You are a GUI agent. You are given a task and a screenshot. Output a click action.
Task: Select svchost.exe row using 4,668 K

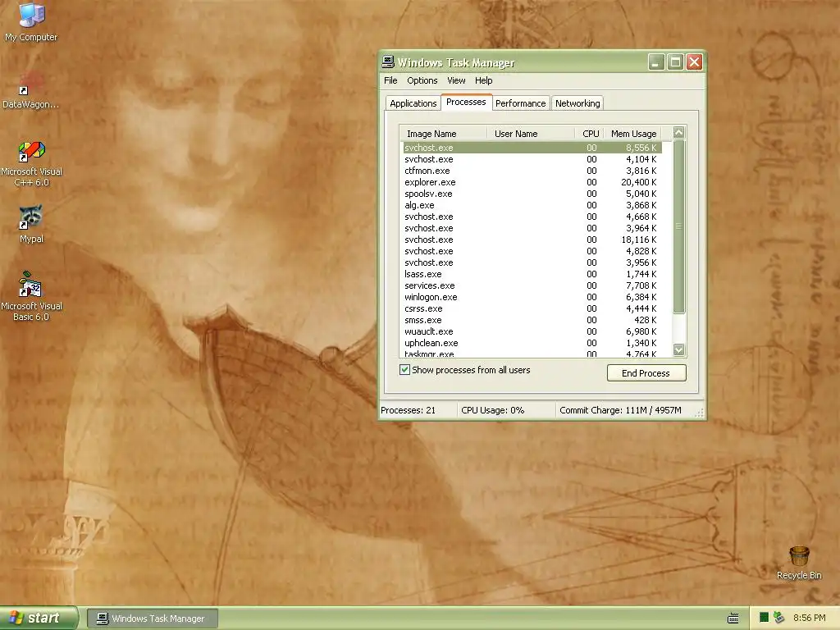click(532, 217)
